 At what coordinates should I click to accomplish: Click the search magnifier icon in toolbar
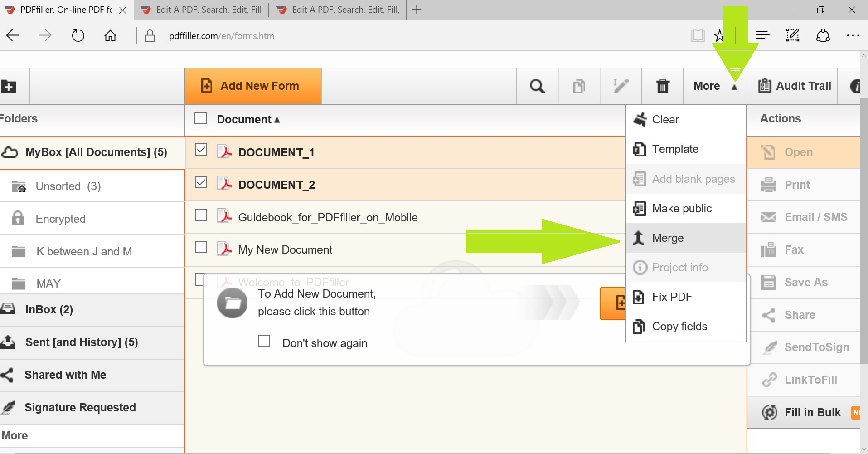(537, 86)
